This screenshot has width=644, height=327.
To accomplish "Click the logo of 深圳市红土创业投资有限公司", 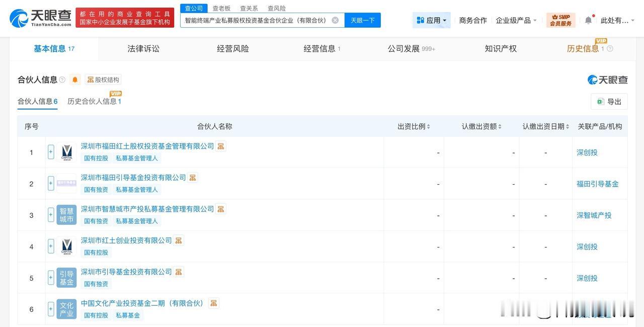I will pos(66,247).
